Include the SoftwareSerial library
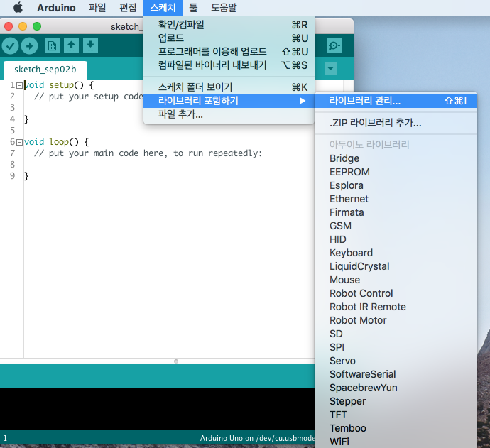Screen dimensions: 490x448 click(x=396, y=374)
